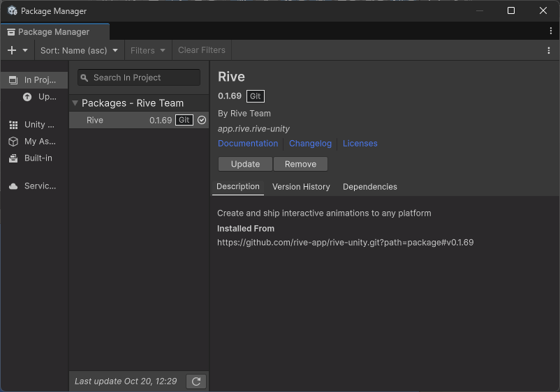Go to the My Assets sidebar section
This screenshot has width=560, height=392.
(x=34, y=142)
